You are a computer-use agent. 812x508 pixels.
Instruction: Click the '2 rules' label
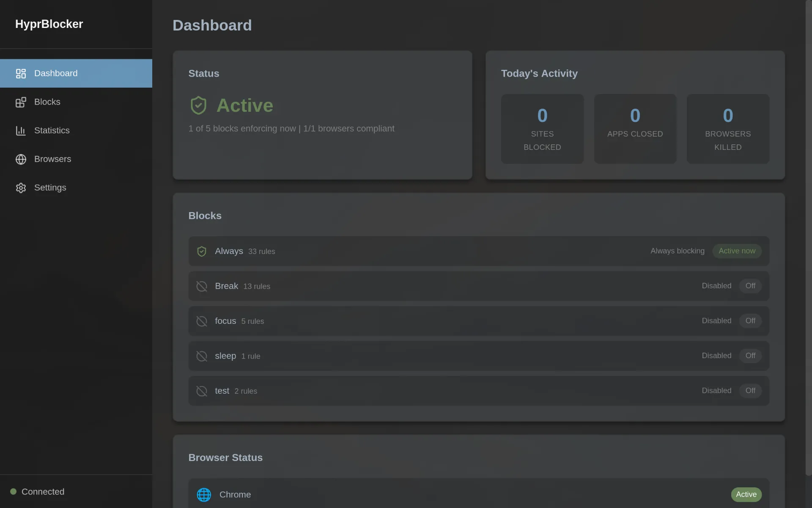click(246, 391)
